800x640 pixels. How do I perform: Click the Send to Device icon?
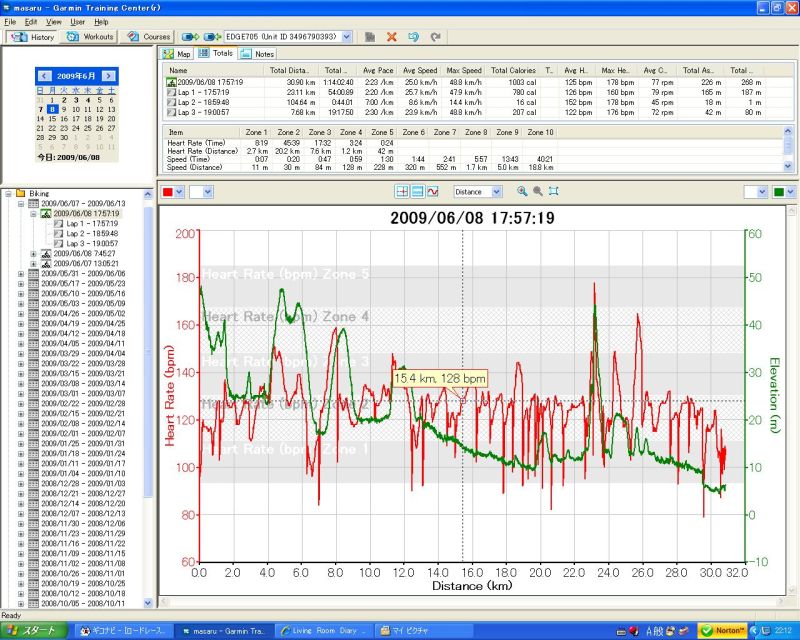tap(190, 37)
